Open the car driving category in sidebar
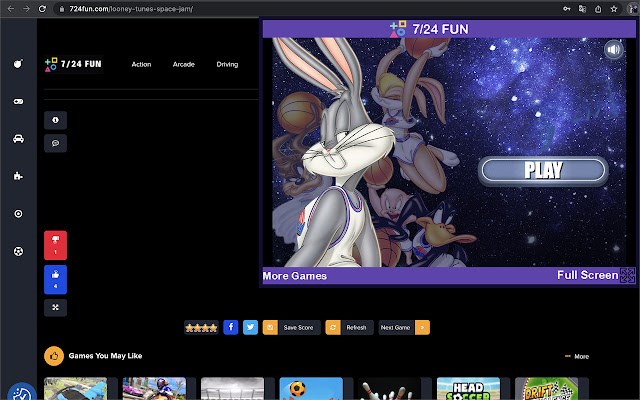Screen dimensions: 640x400 click(18, 139)
